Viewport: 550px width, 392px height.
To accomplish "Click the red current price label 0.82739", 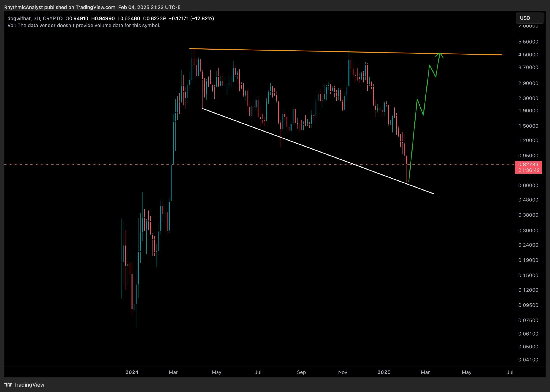I will [x=528, y=165].
